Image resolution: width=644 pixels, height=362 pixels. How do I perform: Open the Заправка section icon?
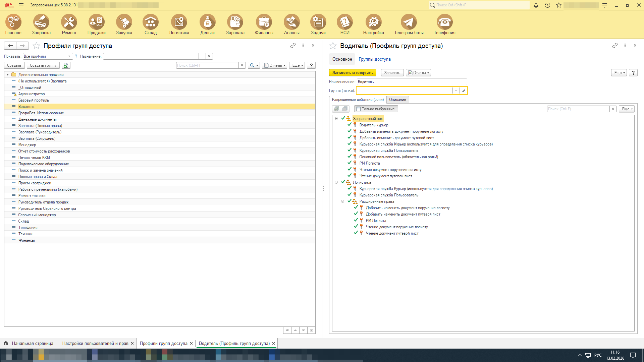[41, 22]
